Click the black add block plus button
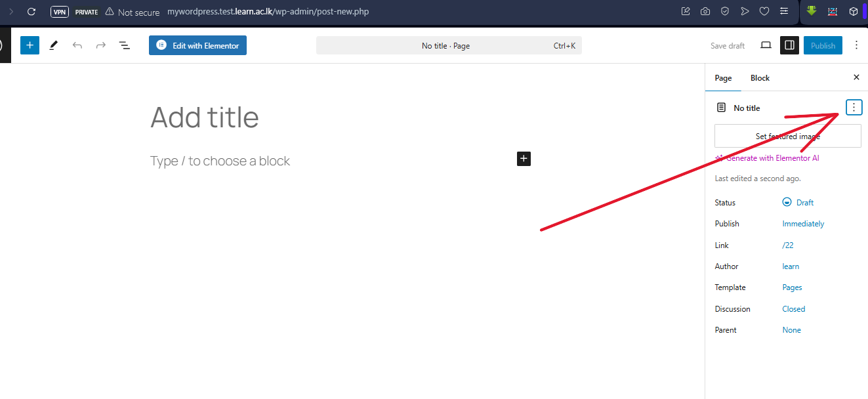The image size is (868, 399). (x=524, y=158)
